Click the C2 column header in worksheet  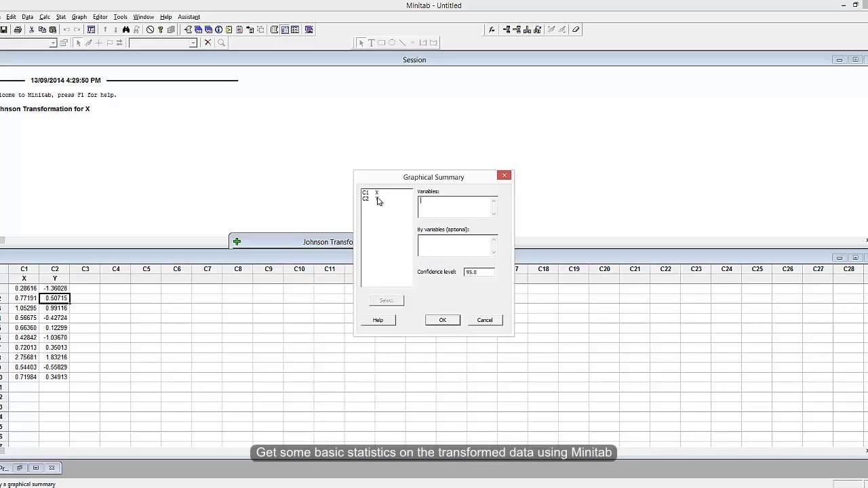coord(55,269)
